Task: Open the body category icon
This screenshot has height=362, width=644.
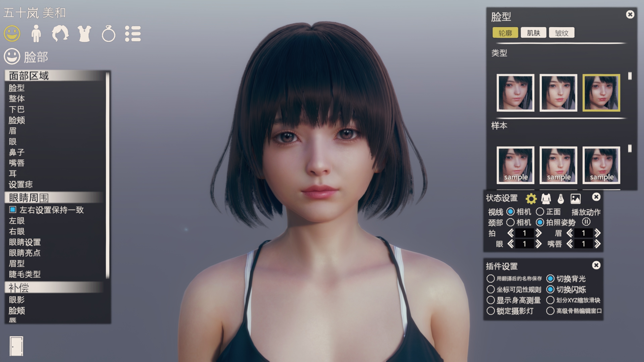Action: pyautogui.click(x=36, y=34)
